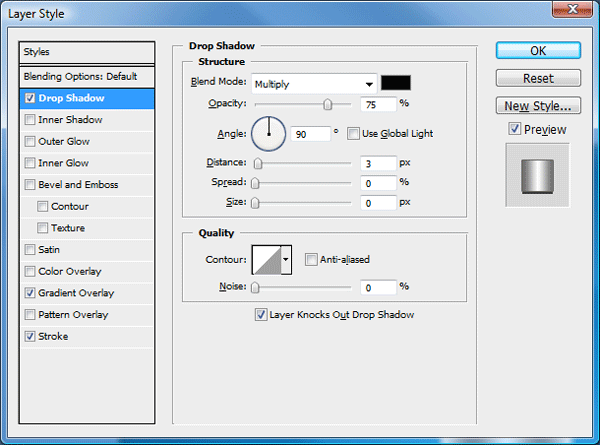Tick the Contour sub-option checkbox
Viewport: 600px width, 445px height.
42,207
